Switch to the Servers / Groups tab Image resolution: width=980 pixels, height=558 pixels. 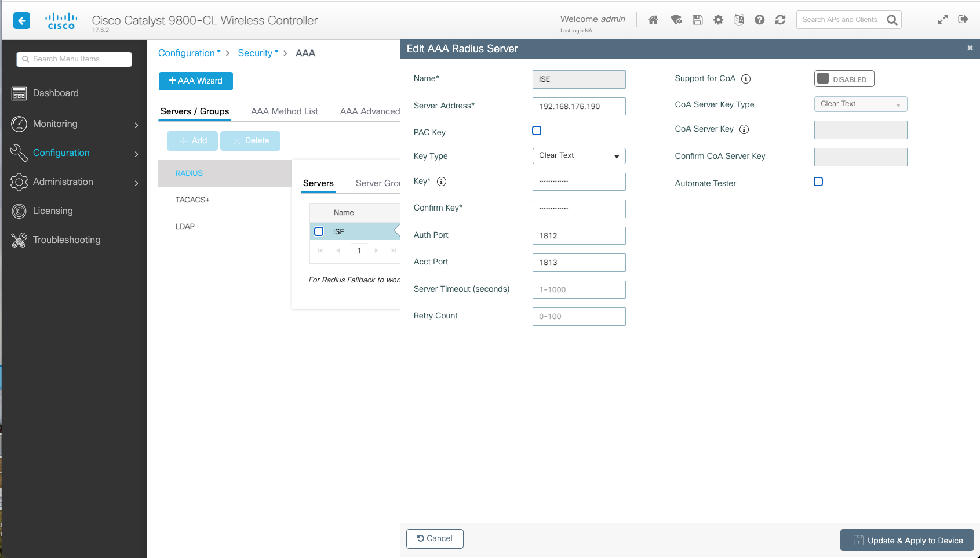coord(195,111)
